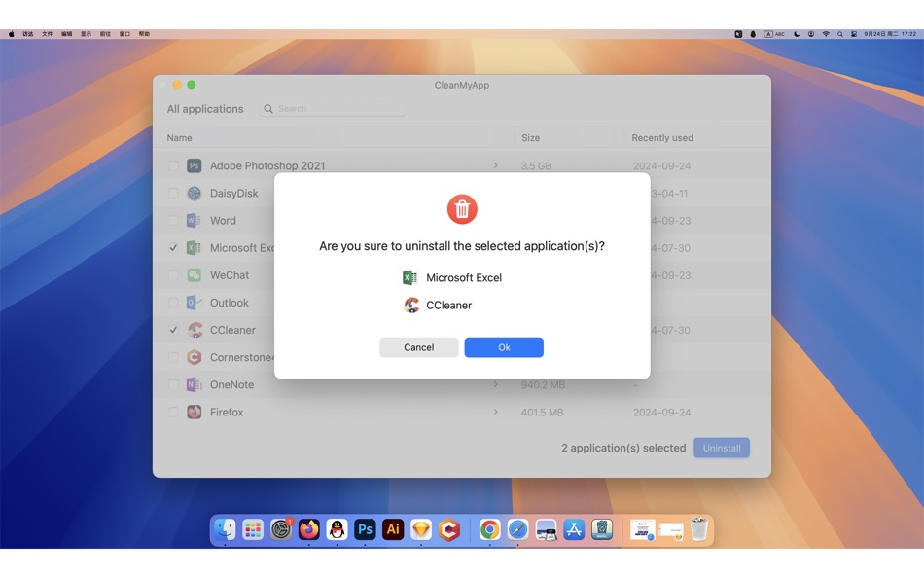Click the Wi-Fi status icon
The width and height of the screenshot is (924, 578).
(826, 34)
